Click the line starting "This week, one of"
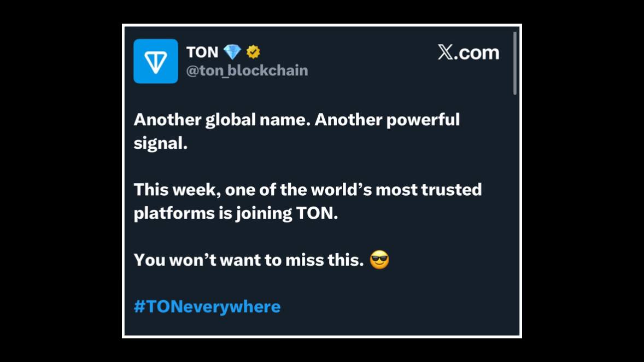Image resolution: width=644 pixels, height=362 pixels. coord(308,190)
